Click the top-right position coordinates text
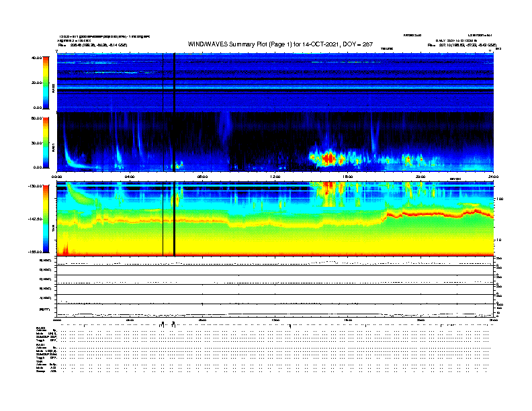This screenshot has width=532, height=411. click(x=462, y=45)
